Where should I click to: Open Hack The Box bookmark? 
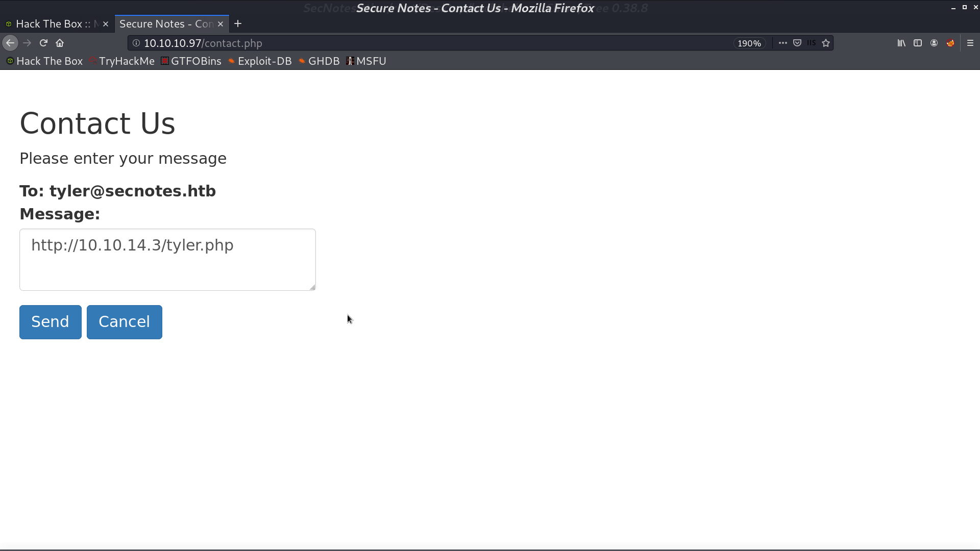tap(44, 61)
